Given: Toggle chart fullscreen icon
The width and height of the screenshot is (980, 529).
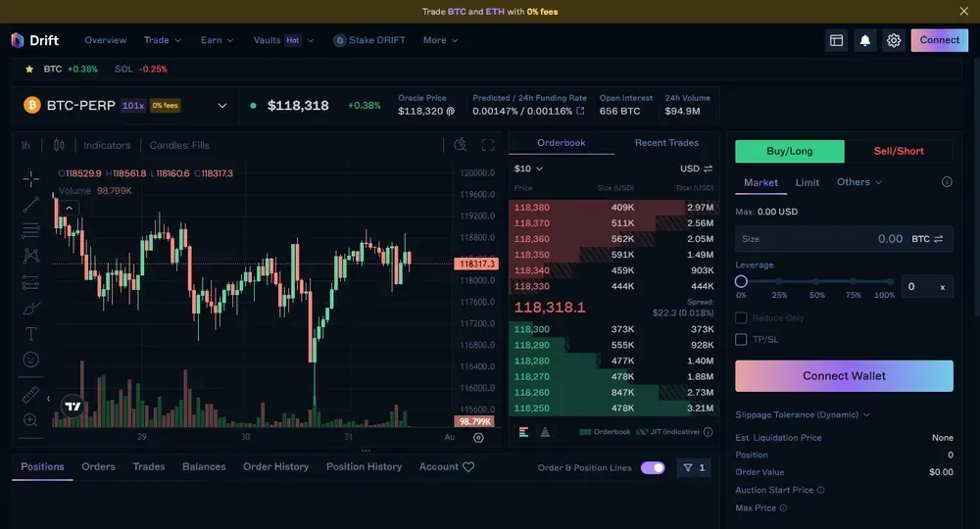Looking at the screenshot, I should pos(488,145).
